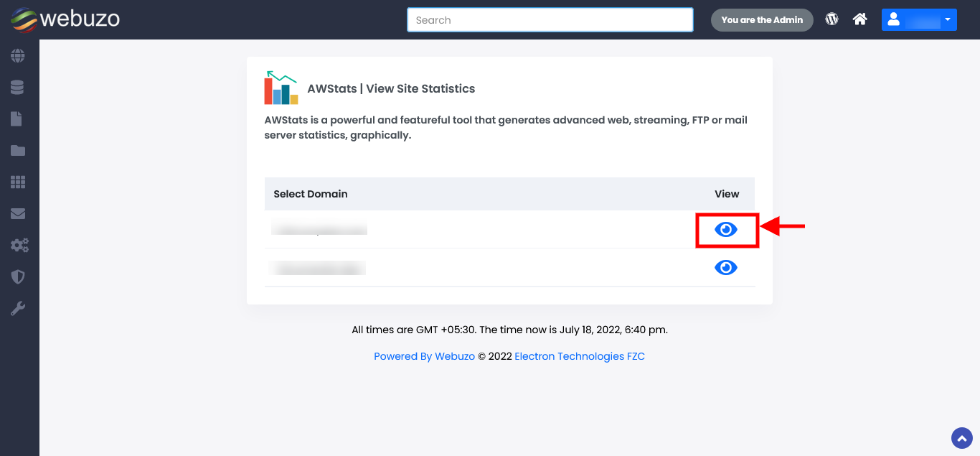The width and height of the screenshot is (980, 456).
Task: Open the globe Domains sidebar icon
Action: pyautogui.click(x=18, y=55)
